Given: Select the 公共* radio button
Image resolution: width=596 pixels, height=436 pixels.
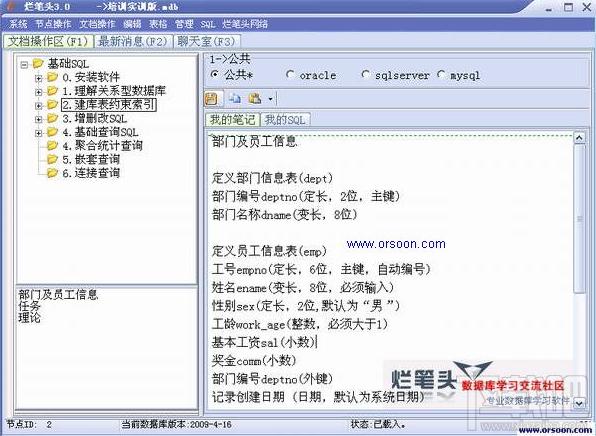Looking at the screenshot, I should pos(214,75).
